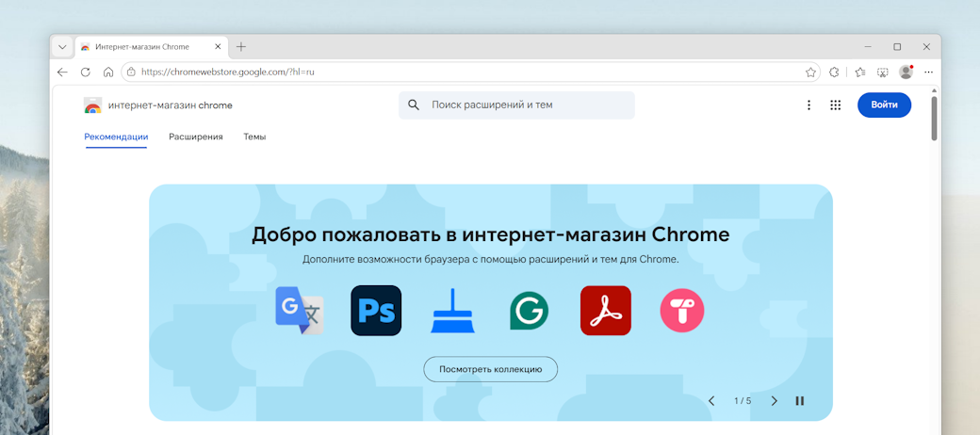Image resolution: width=980 pixels, height=435 pixels.
Task: Open the Google apps grid
Action: (x=836, y=105)
